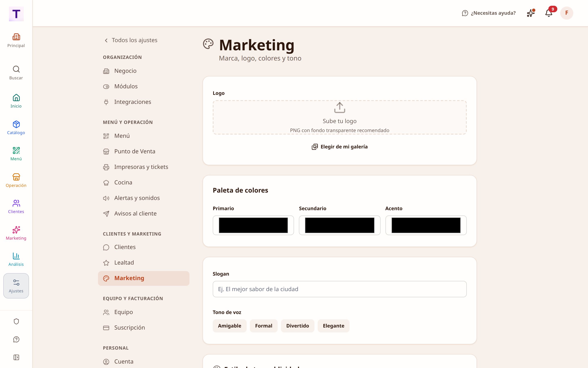Viewport: 588px width, 368px height.
Task: Open the Catálogo cube icon
Action: pos(16,128)
